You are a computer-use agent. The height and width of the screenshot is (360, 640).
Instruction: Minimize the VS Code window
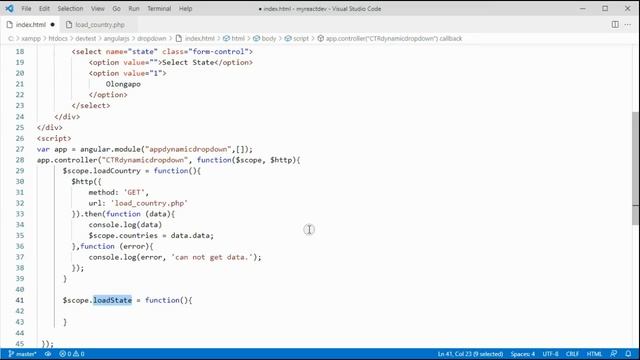point(582,9)
